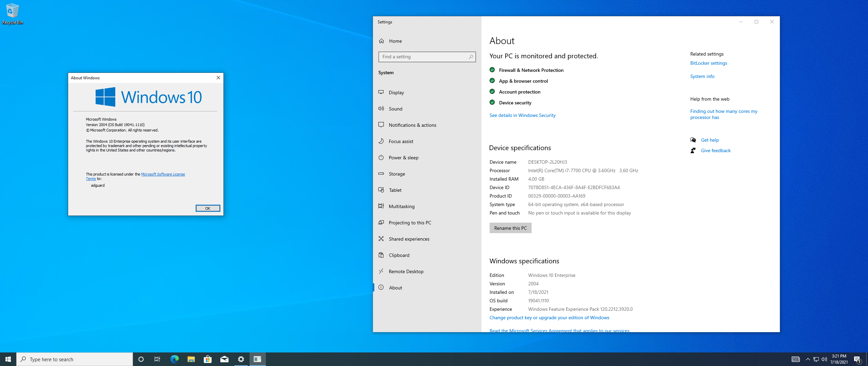The width and height of the screenshot is (868, 366).
Task: Select the About info icon
Action: [x=381, y=287]
